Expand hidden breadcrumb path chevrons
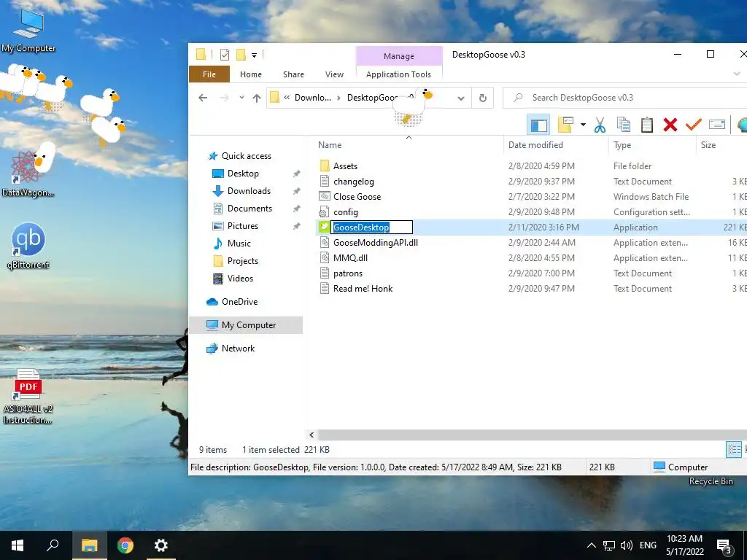747x560 pixels. point(287,98)
